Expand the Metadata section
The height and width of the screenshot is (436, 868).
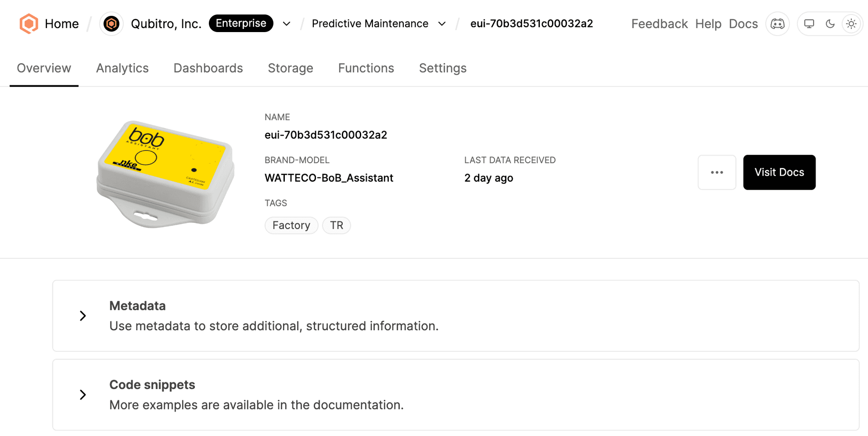coord(83,316)
